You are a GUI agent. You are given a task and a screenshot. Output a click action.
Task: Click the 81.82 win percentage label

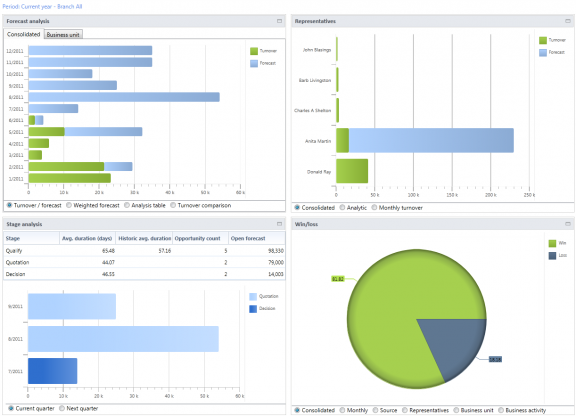(x=338, y=279)
